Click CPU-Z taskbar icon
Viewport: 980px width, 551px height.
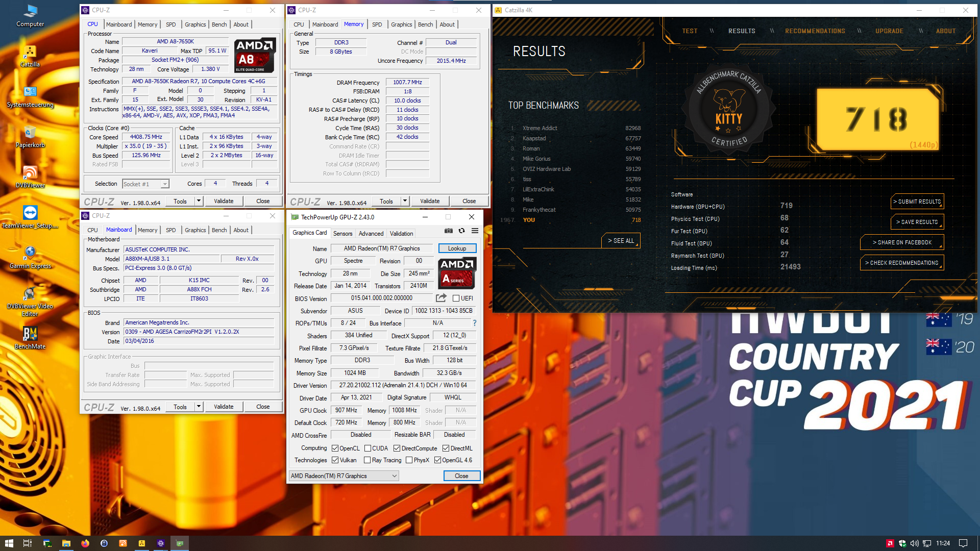click(x=160, y=543)
